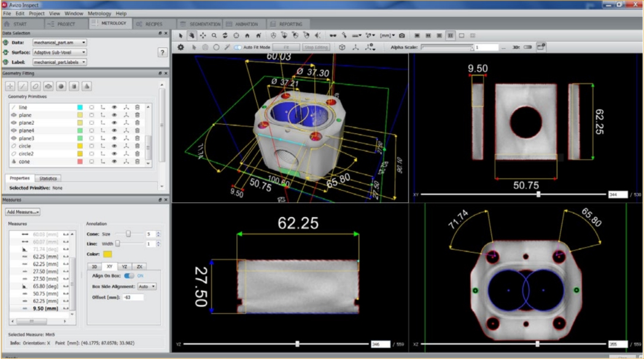The height and width of the screenshot is (359, 644).
Task: Toggle Auto Fit Mode switch
Action: tap(238, 47)
